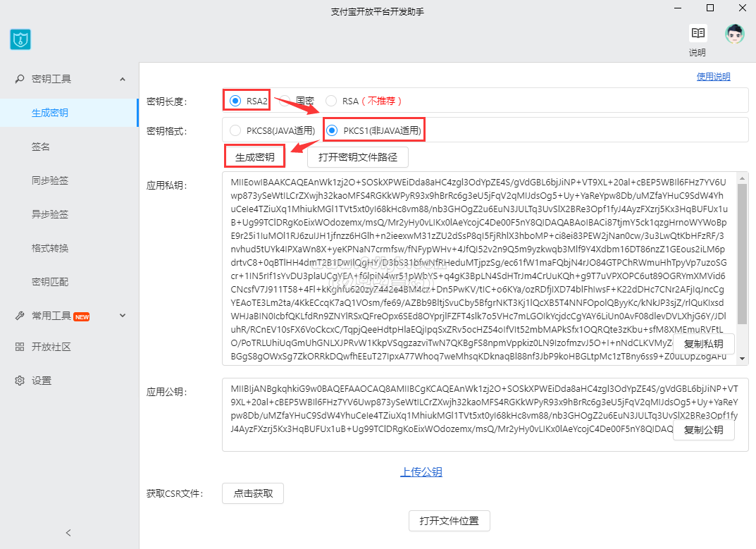This screenshot has width=756, height=549.
Task: Click the grid icon beside 开放社区
Action: [x=20, y=346]
